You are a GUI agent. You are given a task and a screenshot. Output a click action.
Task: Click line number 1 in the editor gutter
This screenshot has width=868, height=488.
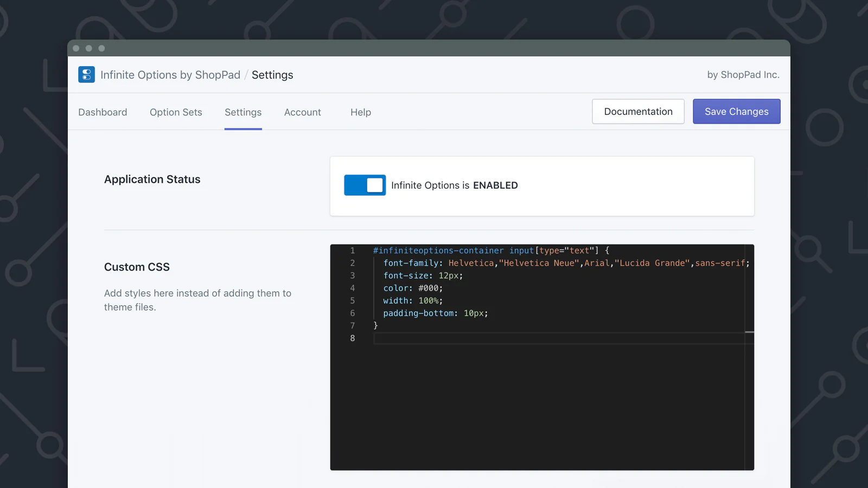(x=353, y=251)
